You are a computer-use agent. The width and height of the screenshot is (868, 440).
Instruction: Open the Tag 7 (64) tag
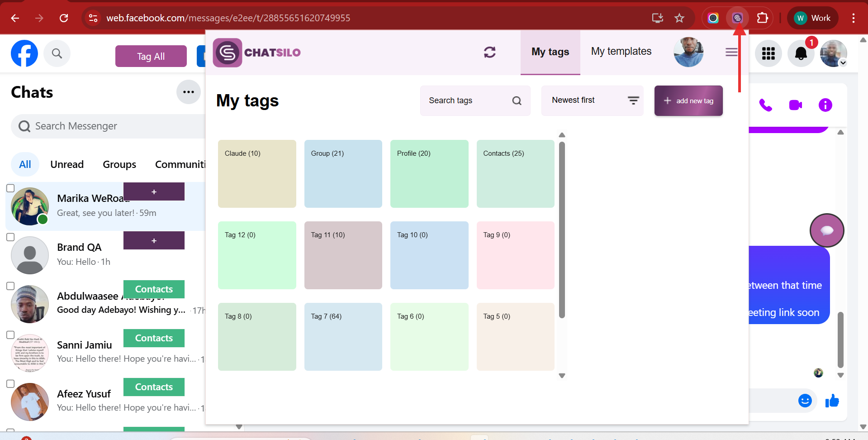343,337
